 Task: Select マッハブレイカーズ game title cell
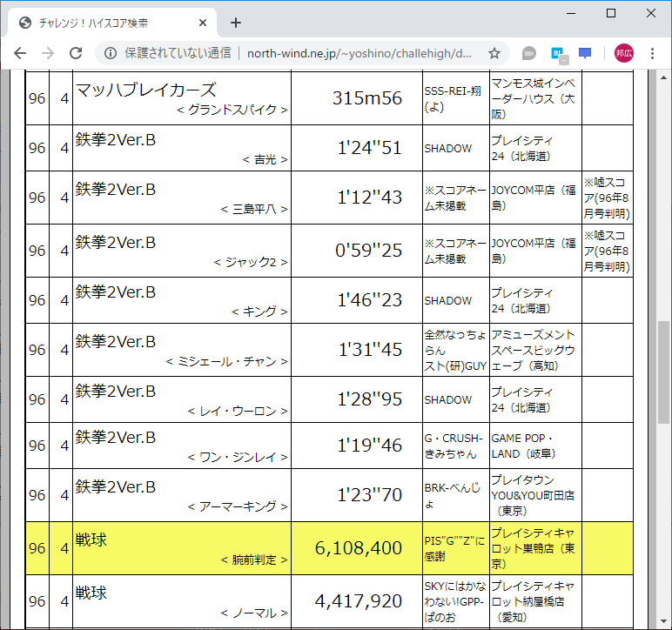click(182, 98)
